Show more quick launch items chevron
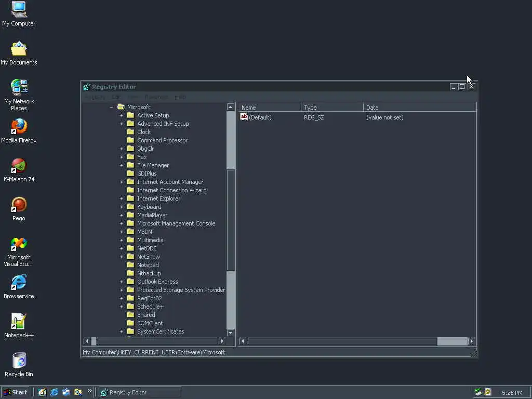This screenshot has width=532, height=399. (89, 391)
